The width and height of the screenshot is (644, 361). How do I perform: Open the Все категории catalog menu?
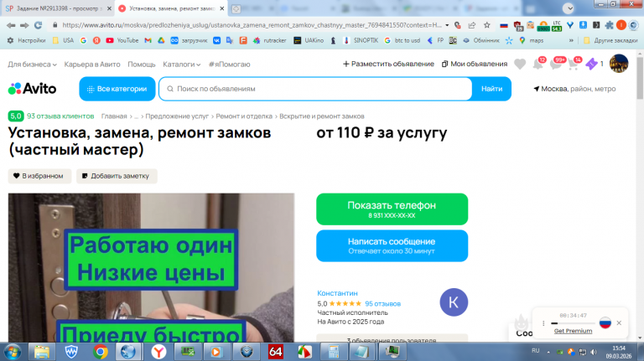[x=117, y=89]
